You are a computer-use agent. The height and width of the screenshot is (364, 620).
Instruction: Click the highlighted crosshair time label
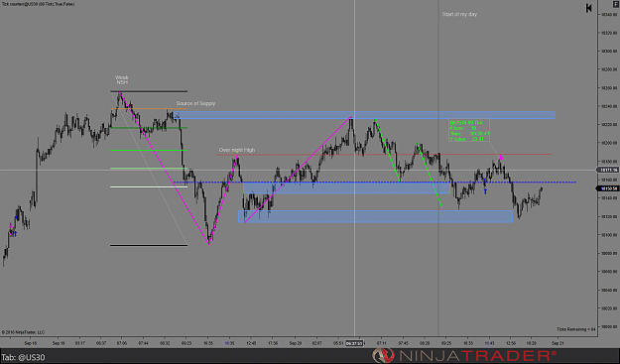pos(354,343)
